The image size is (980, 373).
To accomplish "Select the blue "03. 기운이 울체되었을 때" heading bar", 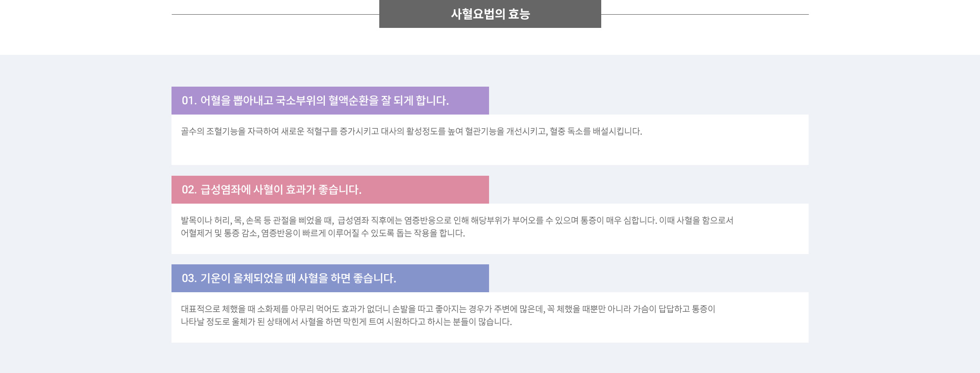I will [x=330, y=279].
